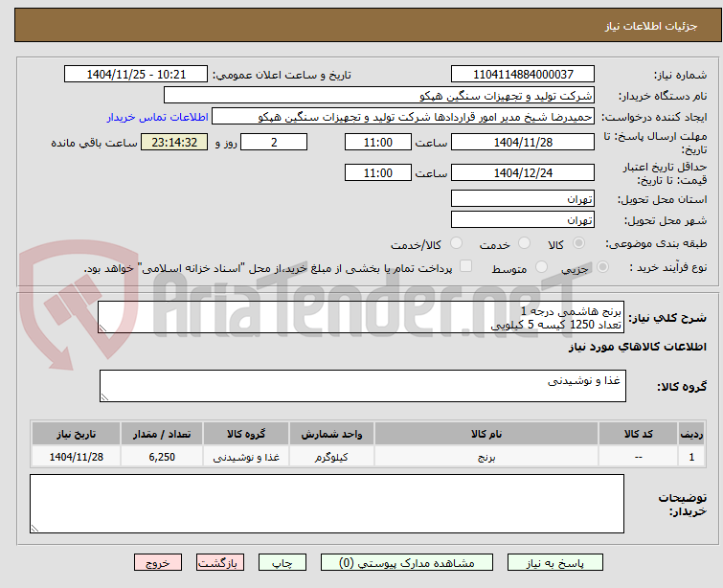Click the delivery city field تهران
The height and width of the screenshot is (588, 723).
click(x=523, y=219)
